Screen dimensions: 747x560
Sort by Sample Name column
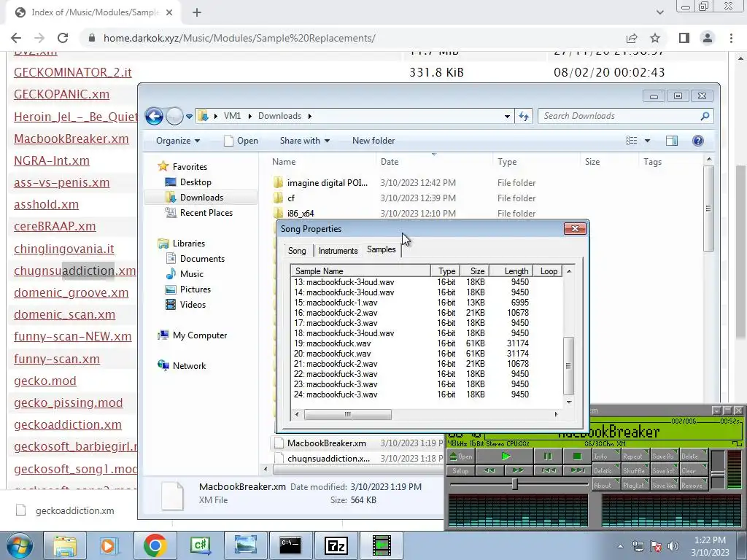[360, 271]
